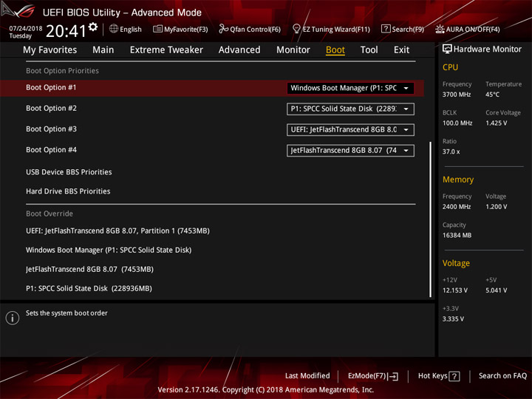Click the globe language icon
The image size is (532, 399).
coord(114,29)
